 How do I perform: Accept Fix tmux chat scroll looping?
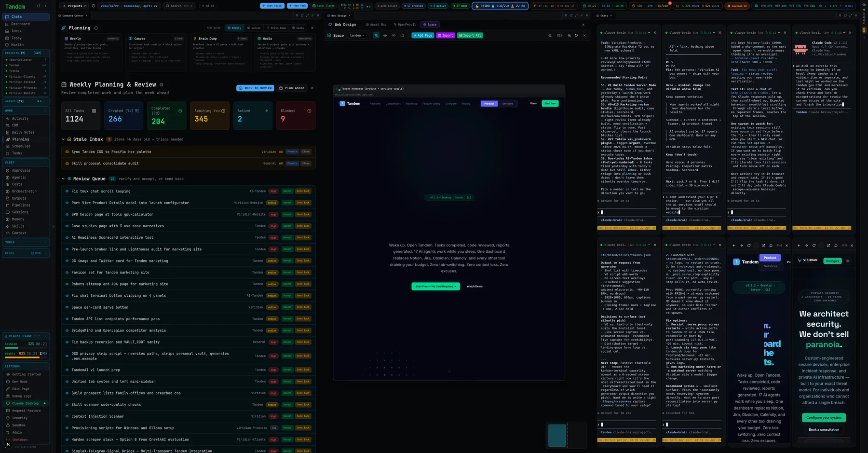[287, 191]
